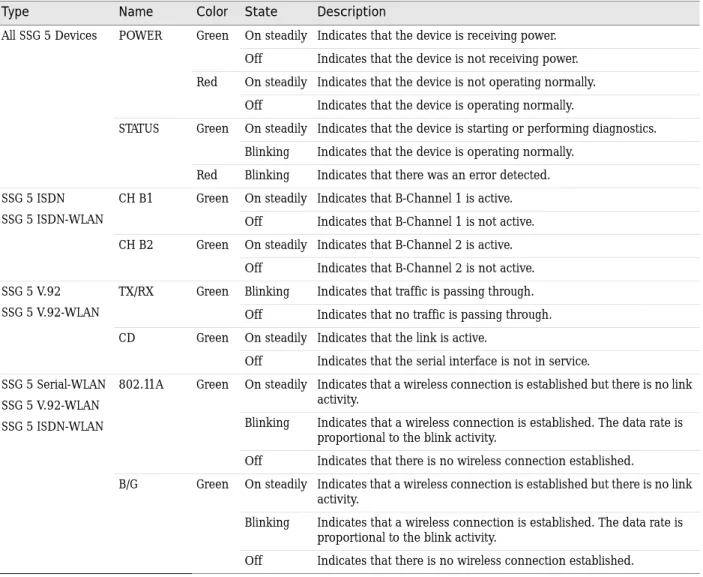The width and height of the screenshot is (703, 577).
Task: Click 'Indicates that the device is not receiving power.'
Action: (447, 59)
